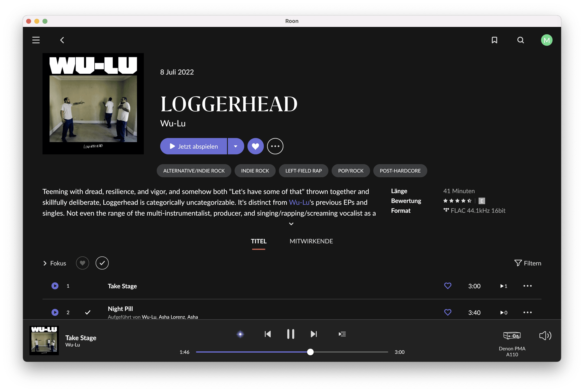The height and width of the screenshot is (392, 584).
Task: Open the search magnifier icon
Action: tap(520, 40)
